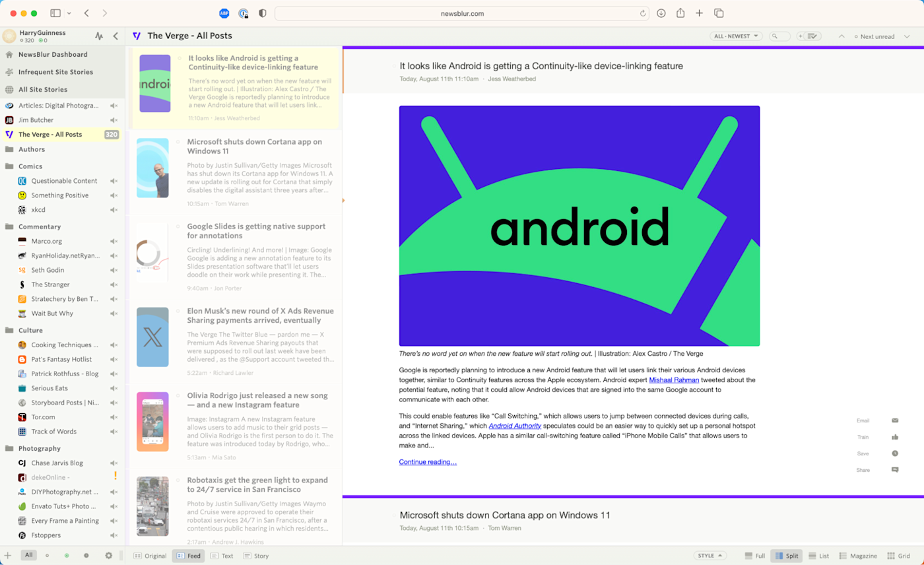Switch to Text view
Image resolution: width=924 pixels, height=565 pixels.
tap(222, 556)
